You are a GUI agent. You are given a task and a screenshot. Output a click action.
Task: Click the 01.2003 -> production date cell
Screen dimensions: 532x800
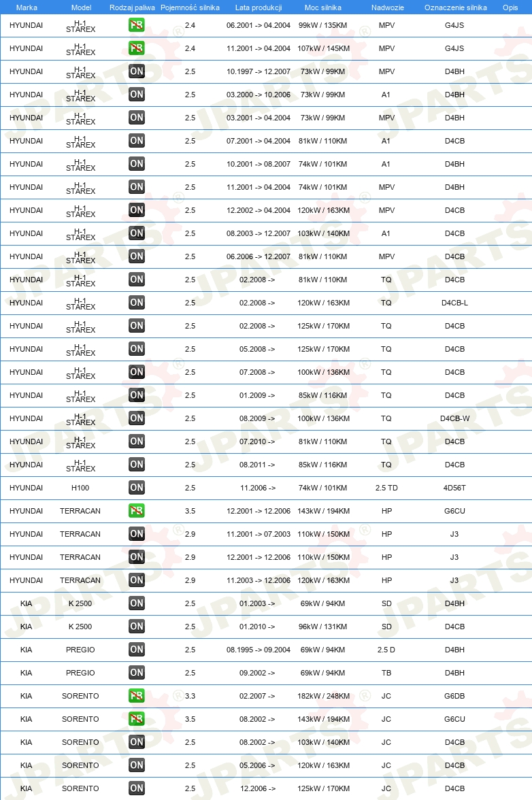coord(257,603)
